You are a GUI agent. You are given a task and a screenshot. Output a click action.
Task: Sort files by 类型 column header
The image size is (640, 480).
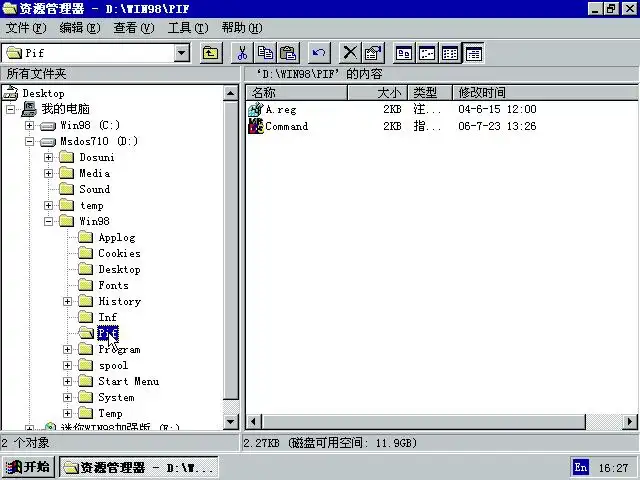coord(430,93)
